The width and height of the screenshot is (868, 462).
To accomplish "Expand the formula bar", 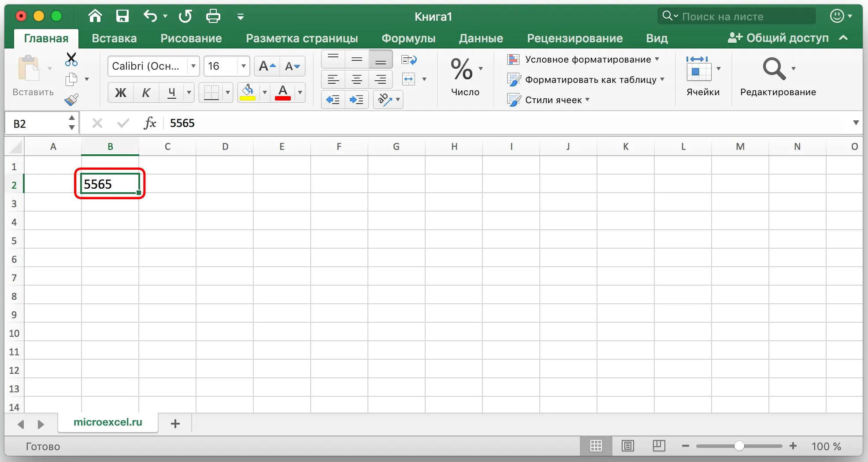I will click(x=856, y=123).
